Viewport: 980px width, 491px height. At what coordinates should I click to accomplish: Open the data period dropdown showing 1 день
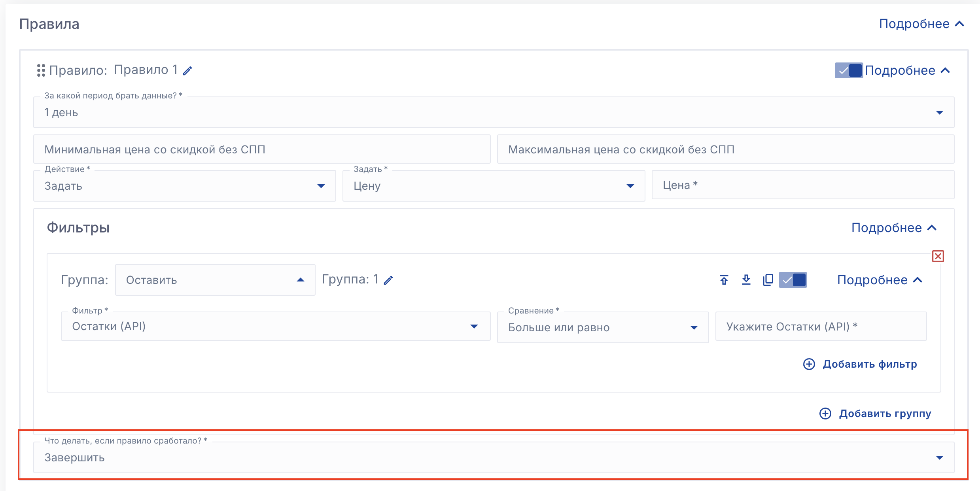[493, 113]
